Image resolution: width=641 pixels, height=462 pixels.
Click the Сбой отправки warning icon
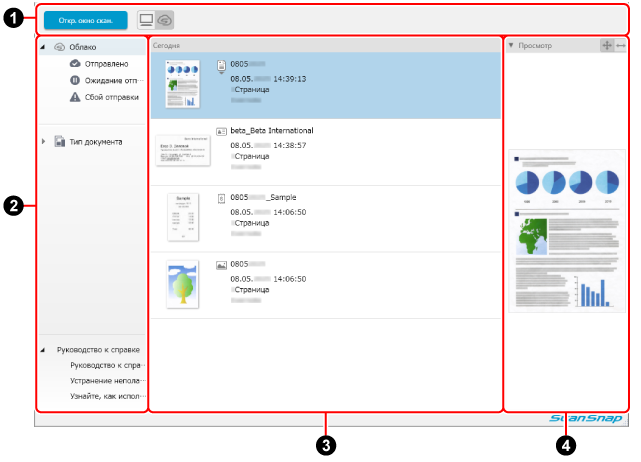[76, 97]
